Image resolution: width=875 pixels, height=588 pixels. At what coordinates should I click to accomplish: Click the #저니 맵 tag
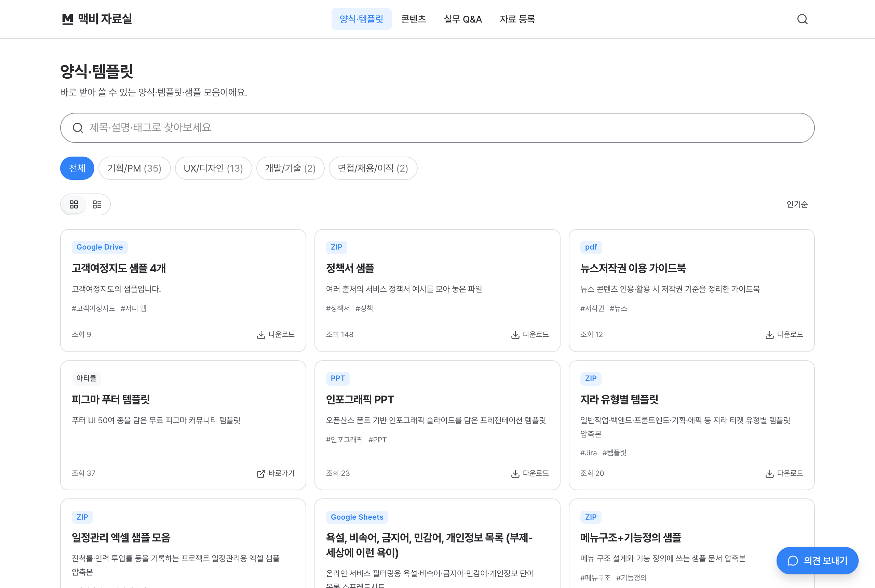click(133, 308)
